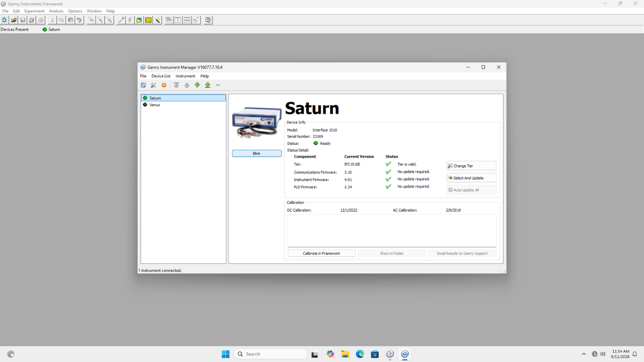Click the refresh icon in Instrument Manager toolbar
The image size is (644, 362).
143,85
